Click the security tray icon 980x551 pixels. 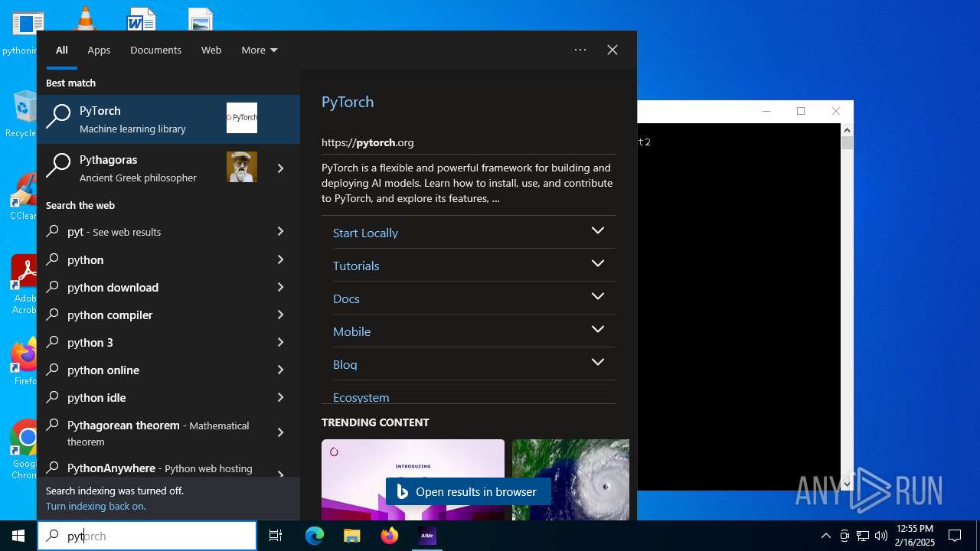[844, 536]
